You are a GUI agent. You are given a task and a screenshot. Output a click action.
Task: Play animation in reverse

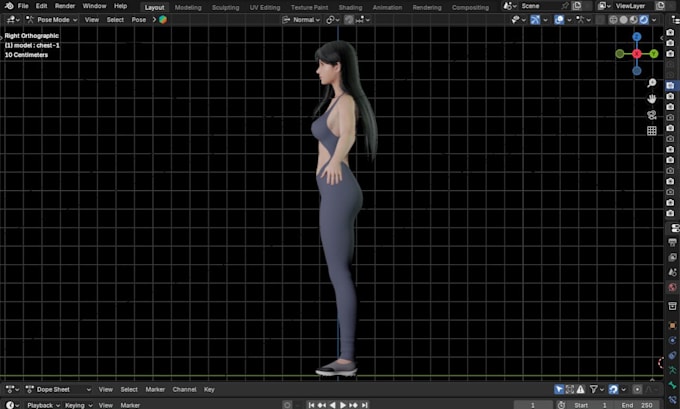(x=332, y=405)
